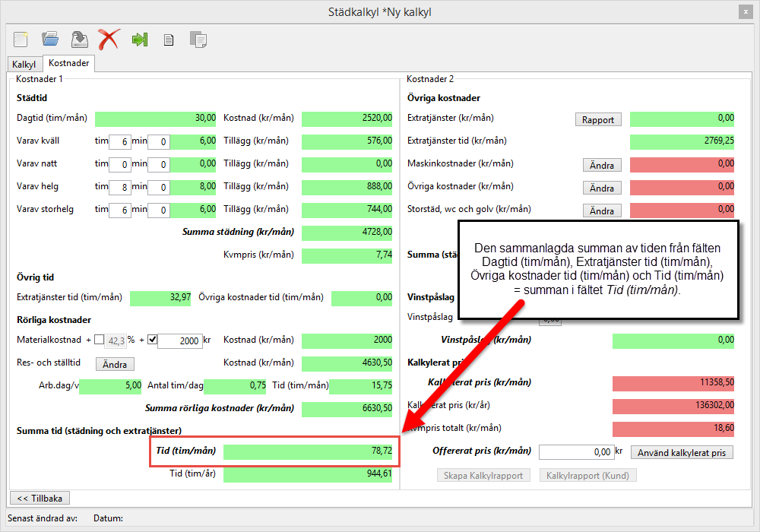Open a saved calculation via folder icon
Viewport: 760px width, 532px height.
click(x=50, y=39)
